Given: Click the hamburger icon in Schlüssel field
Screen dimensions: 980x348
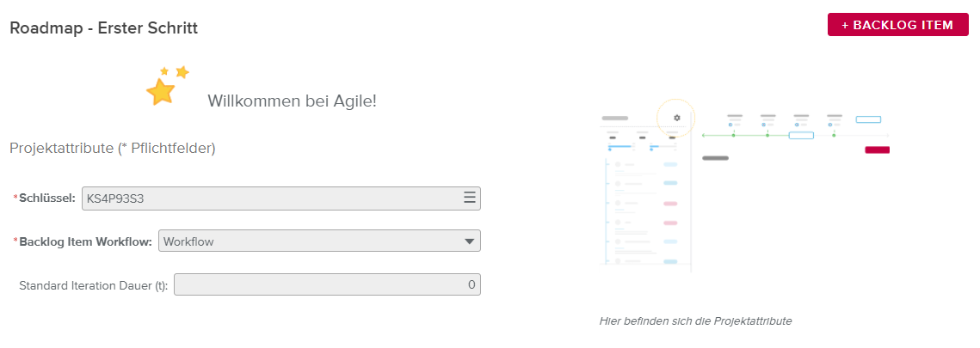Looking at the screenshot, I should (x=470, y=198).
